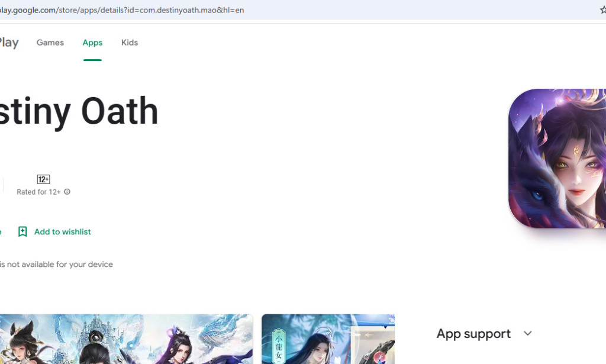
Task: Click the 12+ content rating badge
Action: pos(43,179)
